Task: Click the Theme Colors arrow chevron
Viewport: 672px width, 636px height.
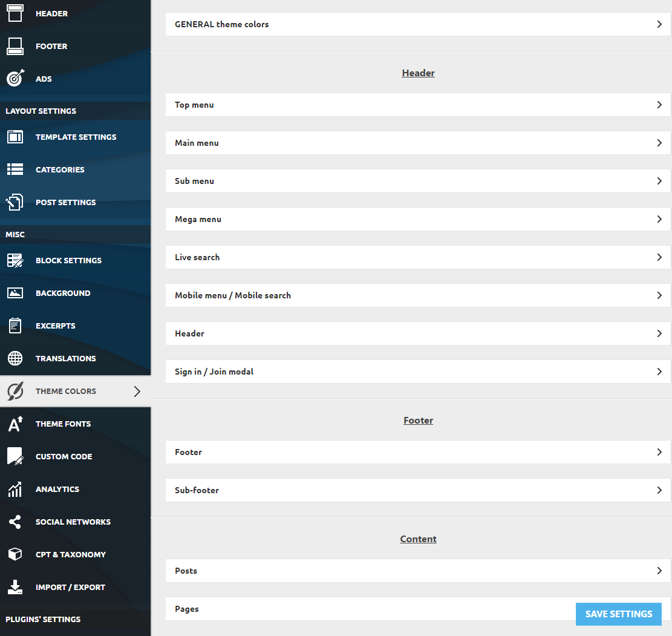Action: [137, 391]
